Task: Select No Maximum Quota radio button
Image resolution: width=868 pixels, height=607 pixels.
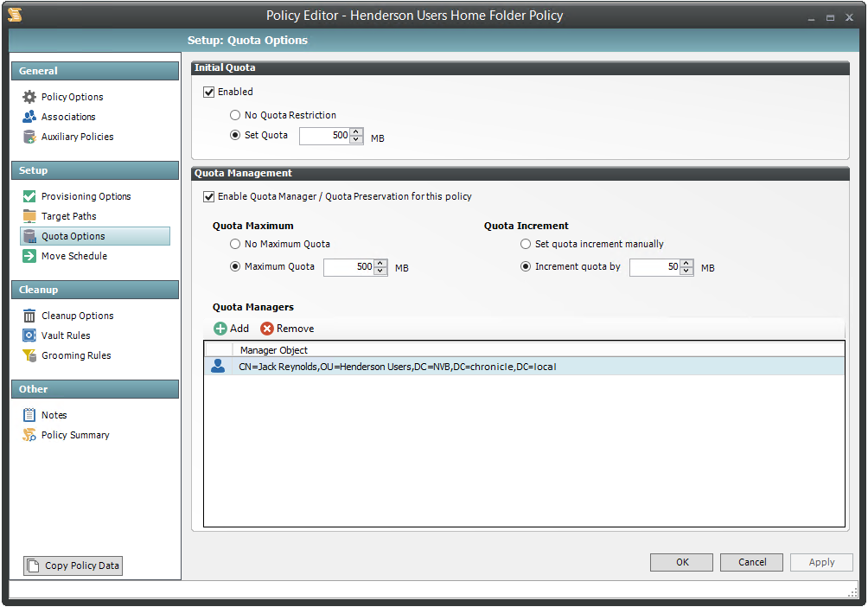Action: pos(235,244)
